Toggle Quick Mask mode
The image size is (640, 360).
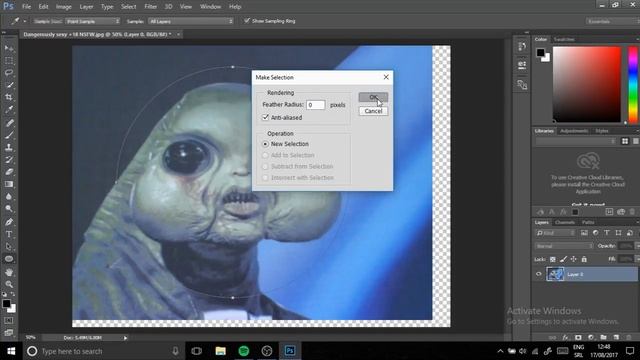coord(9,321)
